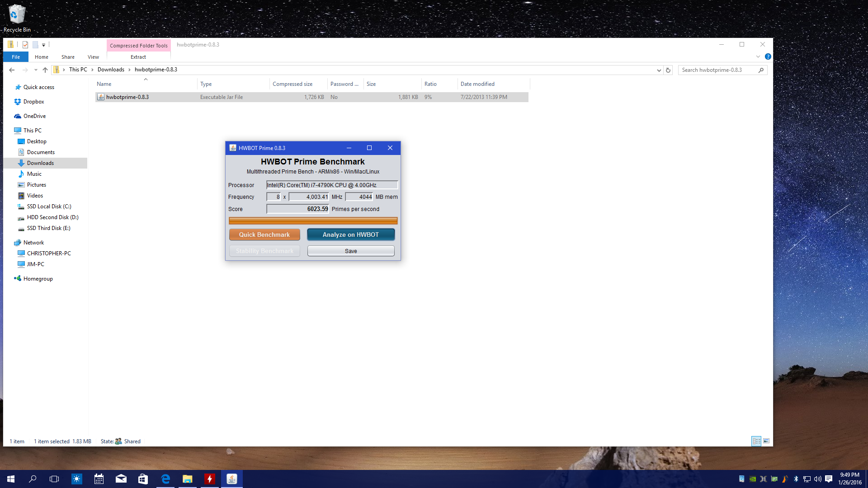Click the HWBOT Prime Java title icon
The image size is (868, 488).
[x=233, y=148]
